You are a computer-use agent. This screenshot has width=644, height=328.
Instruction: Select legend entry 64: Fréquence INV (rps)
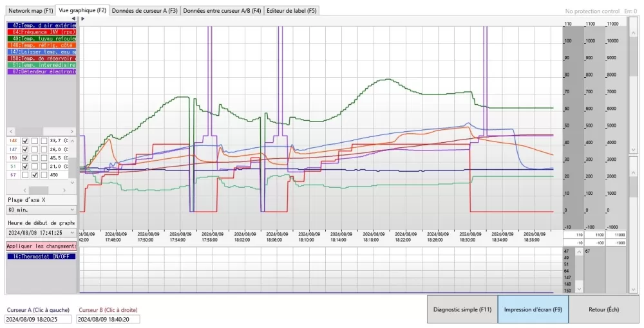click(x=41, y=32)
